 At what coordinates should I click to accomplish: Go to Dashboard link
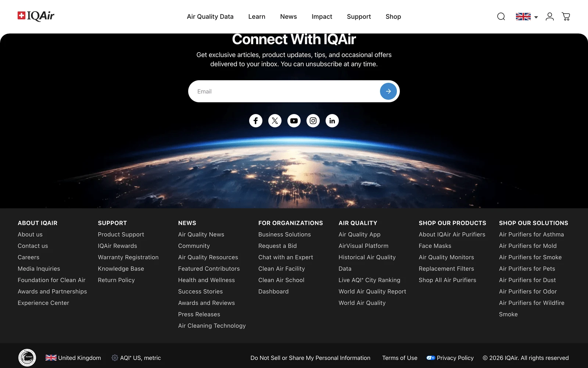coord(273,291)
